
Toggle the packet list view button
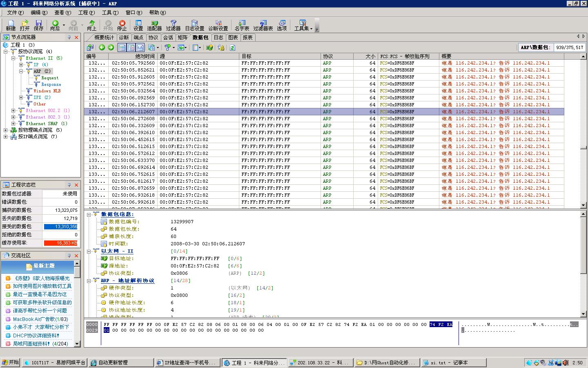122,47
